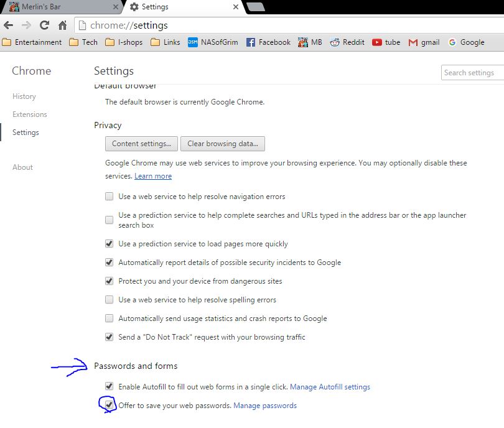Screen dimensions: 504x428
Task: Click the Privacy section heading
Action: (x=108, y=125)
